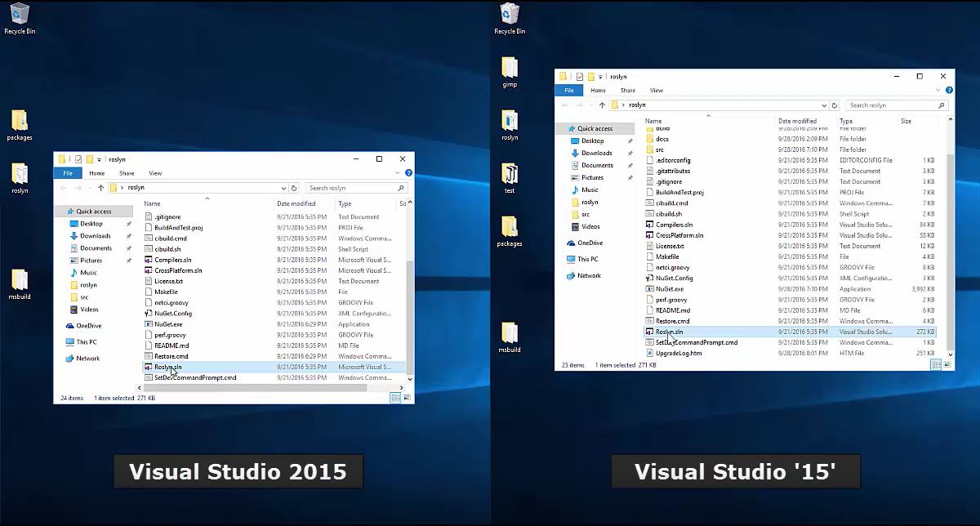Image resolution: width=980 pixels, height=526 pixels.
Task: Select CrossPlatform.sln in the left window
Action: click(x=177, y=270)
